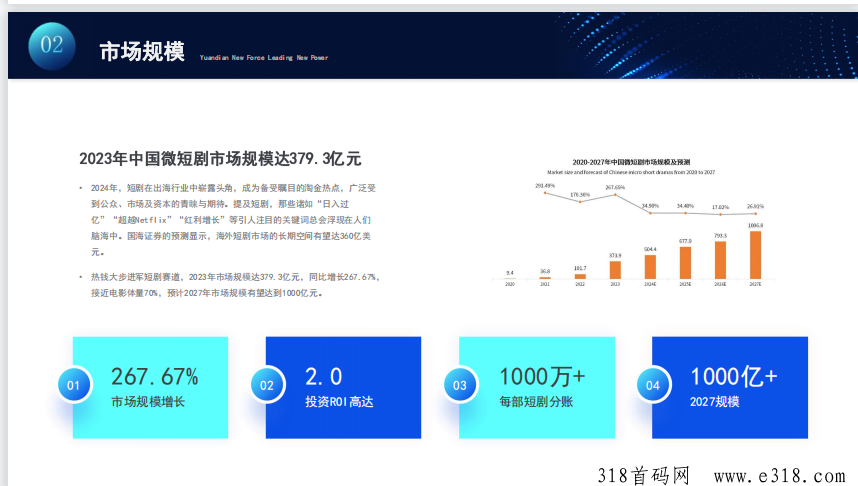Click the Yuandian New Force subtitle text
Image resolution: width=858 pixels, height=486 pixels.
264,57
